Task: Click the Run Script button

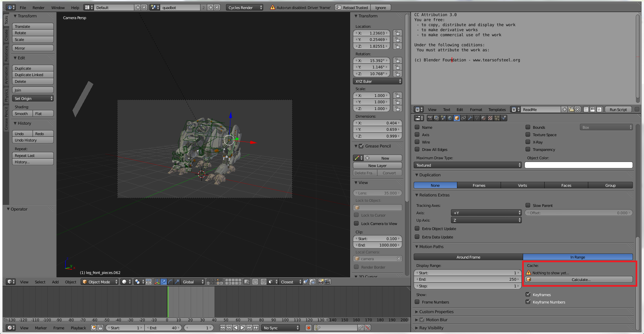Action: tap(618, 110)
